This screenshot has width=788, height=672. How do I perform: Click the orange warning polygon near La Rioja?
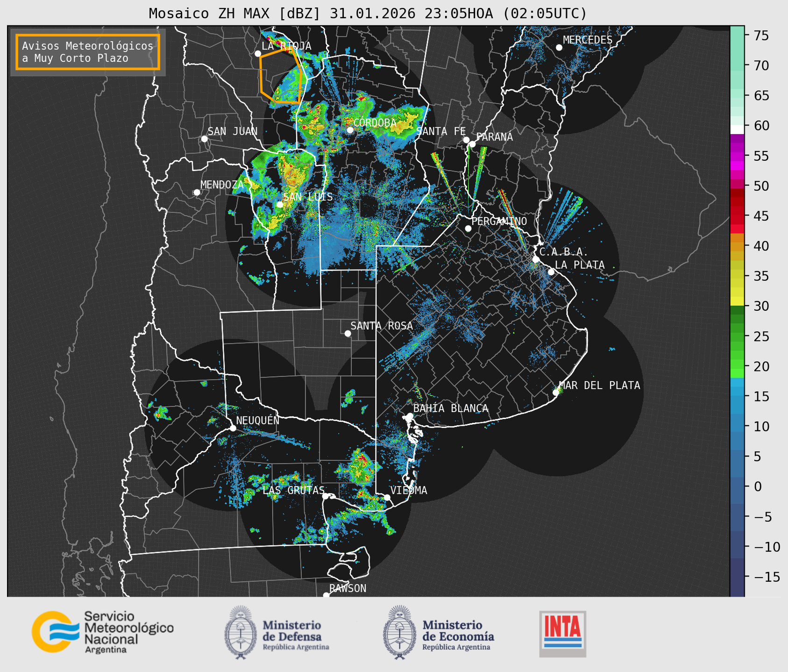(282, 76)
